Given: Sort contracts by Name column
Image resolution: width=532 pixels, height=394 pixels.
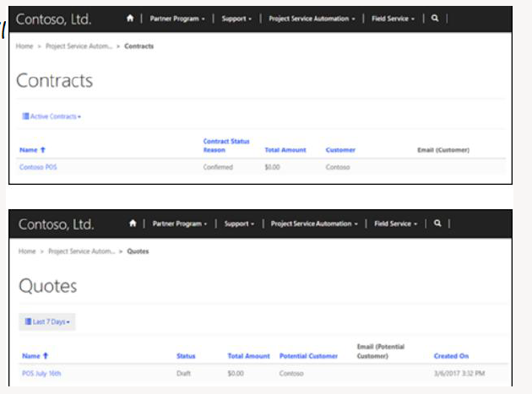Looking at the screenshot, I should point(32,150).
